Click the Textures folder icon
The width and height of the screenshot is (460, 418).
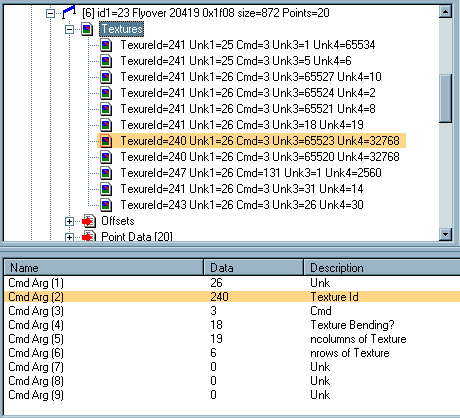click(x=87, y=29)
